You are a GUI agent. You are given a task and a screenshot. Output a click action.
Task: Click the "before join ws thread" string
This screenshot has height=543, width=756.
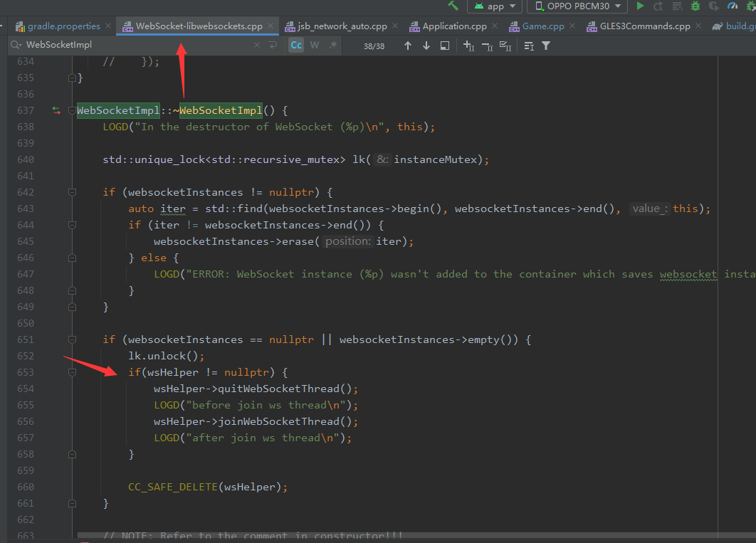point(266,405)
